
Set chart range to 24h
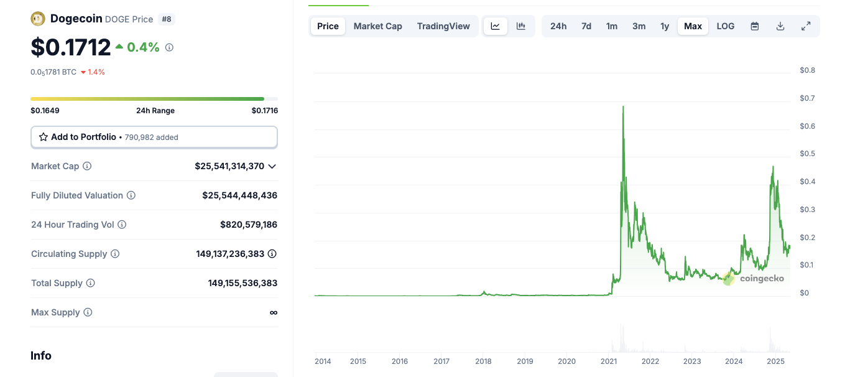pyautogui.click(x=558, y=26)
